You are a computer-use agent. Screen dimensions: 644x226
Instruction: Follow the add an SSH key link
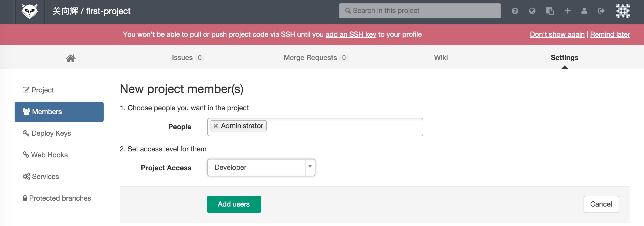(350, 35)
